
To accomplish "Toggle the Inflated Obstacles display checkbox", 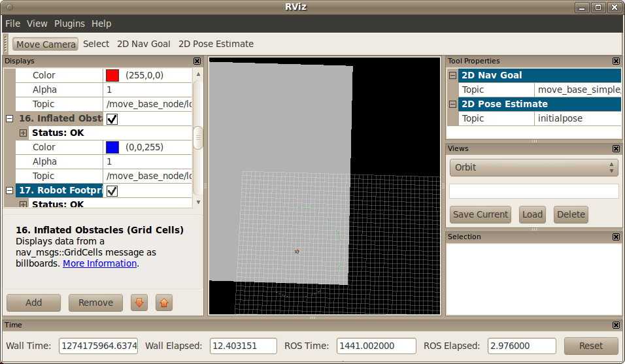I will (112, 119).
